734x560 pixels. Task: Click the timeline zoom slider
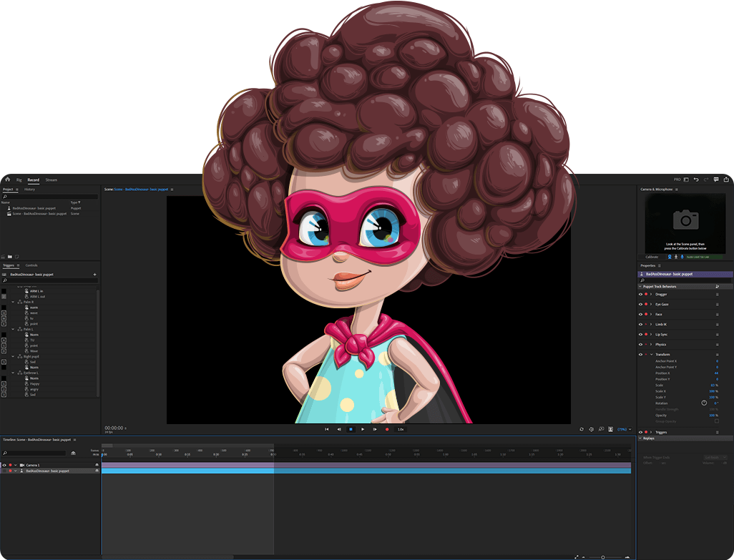pyautogui.click(x=602, y=557)
